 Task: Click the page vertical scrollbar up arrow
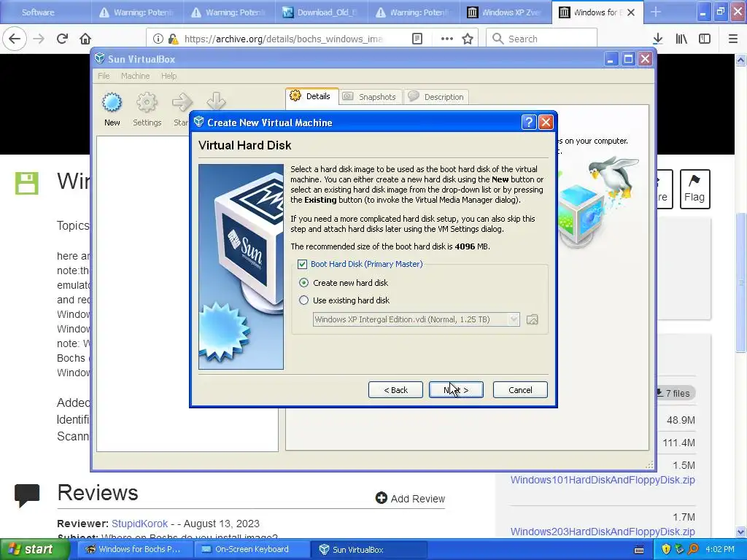[741, 60]
